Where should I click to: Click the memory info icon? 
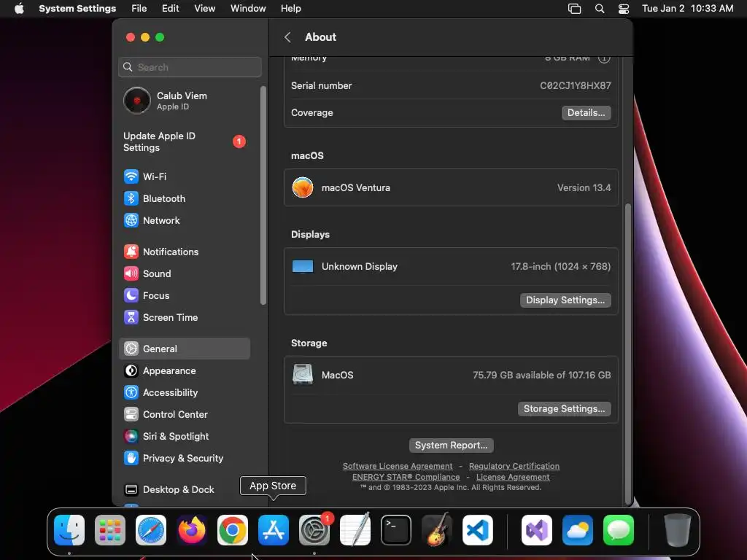[x=604, y=58]
